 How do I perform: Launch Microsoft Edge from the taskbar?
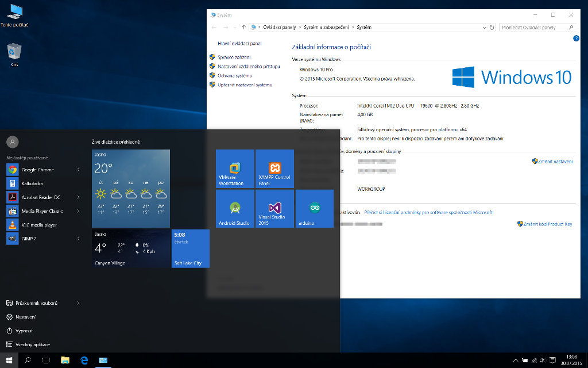84,361
